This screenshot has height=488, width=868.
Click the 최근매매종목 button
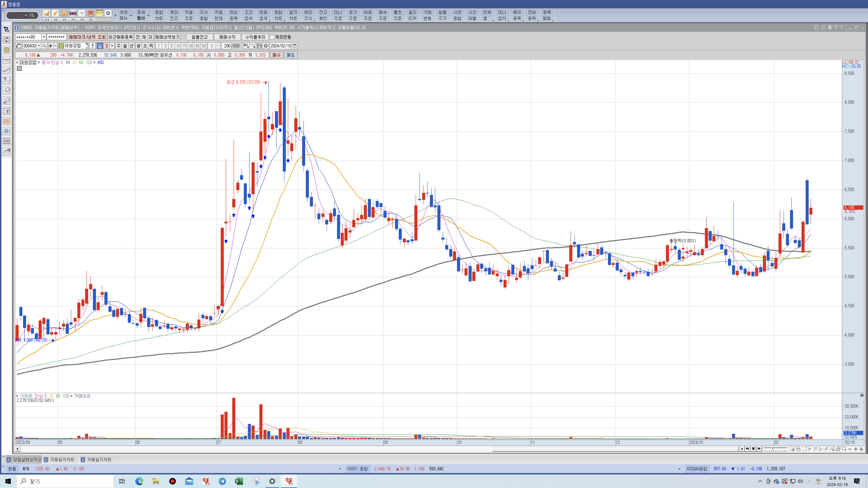point(121,37)
